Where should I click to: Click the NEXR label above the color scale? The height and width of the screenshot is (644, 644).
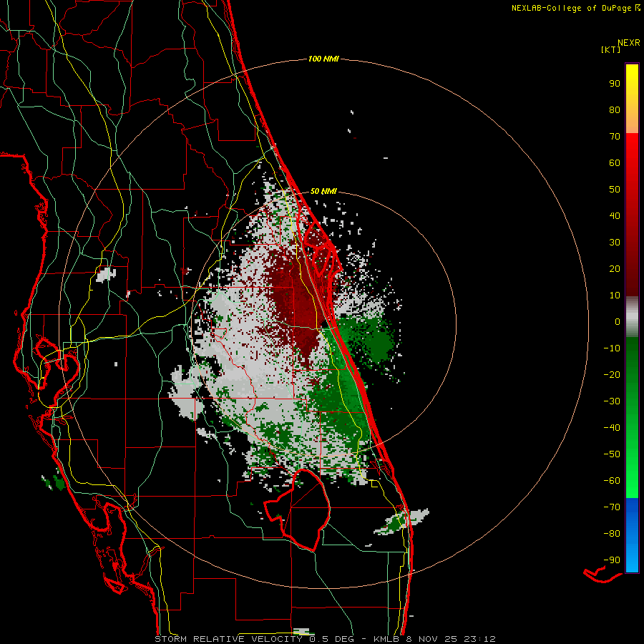(629, 43)
